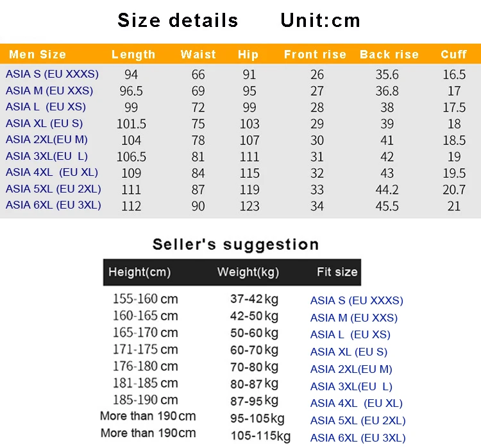Screen dimensions: 481x448
Task: Select ASIA S (EU XXXS) size row label
Action: (x=52, y=74)
